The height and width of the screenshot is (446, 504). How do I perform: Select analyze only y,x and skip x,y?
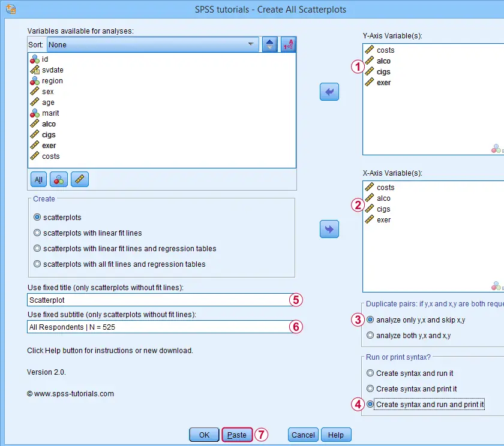[x=416, y=320]
